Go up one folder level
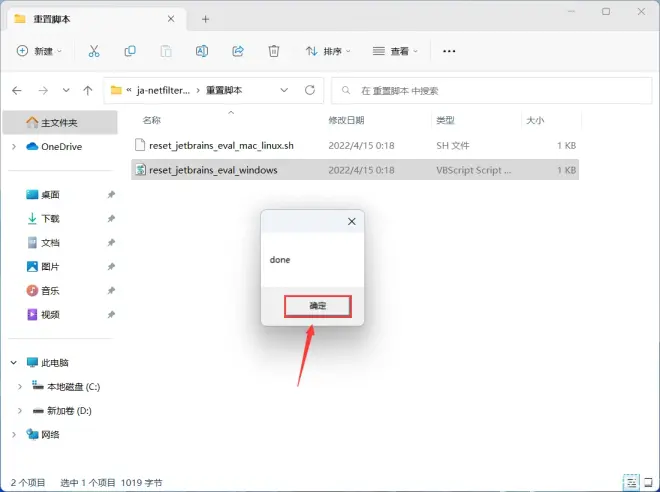Image resolution: width=660 pixels, height=492 pixels. click(x=88, y=90)
